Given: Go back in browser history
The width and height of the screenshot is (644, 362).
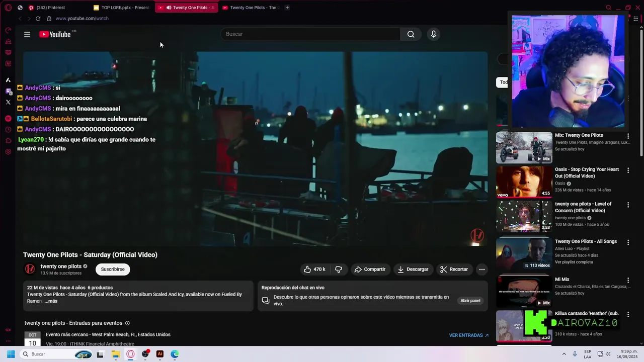Looking at the screenshot, I should click(x=20, y=19).
